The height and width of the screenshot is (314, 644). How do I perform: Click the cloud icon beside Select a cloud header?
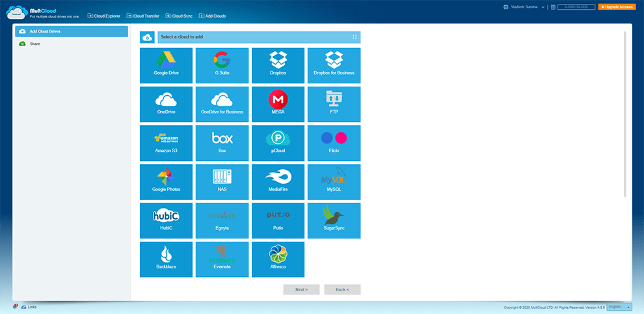[147, 37]
